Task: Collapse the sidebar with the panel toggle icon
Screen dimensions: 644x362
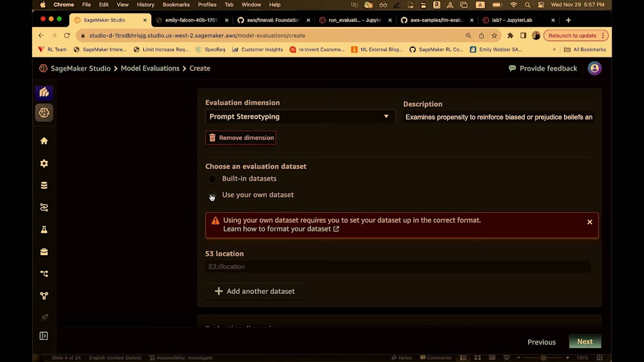Action: point(44,336)
